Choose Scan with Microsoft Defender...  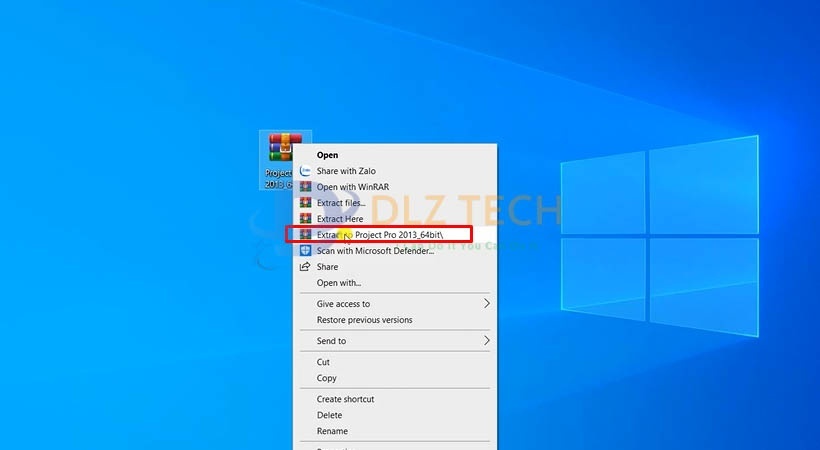(x=395, y=251)
